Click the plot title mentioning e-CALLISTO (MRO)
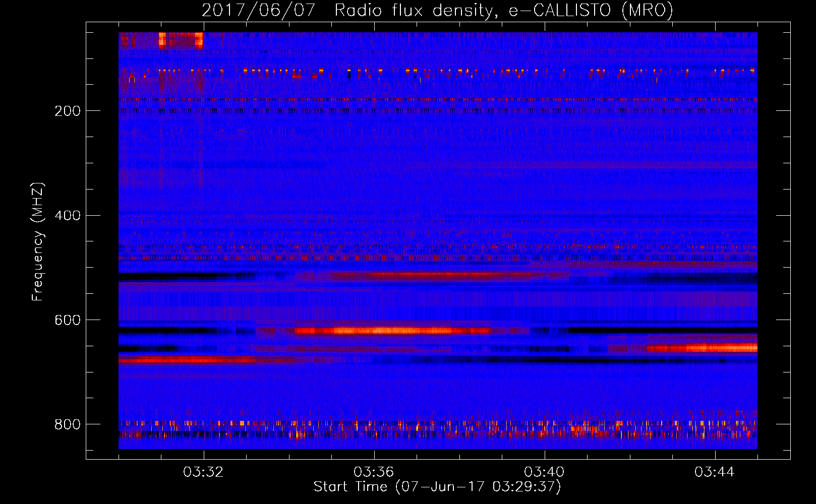The width and height of the screenshot is (816, 504). (x=437, y=10)
